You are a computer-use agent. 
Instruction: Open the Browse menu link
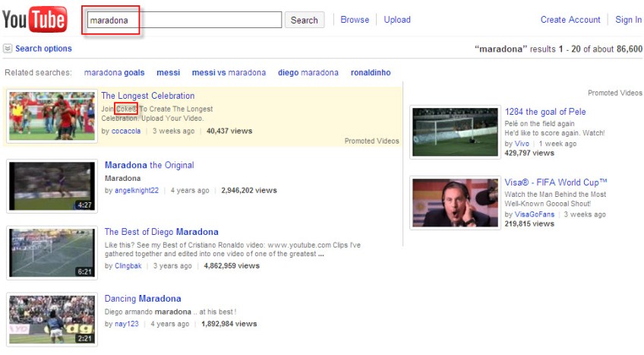(355, 20)
